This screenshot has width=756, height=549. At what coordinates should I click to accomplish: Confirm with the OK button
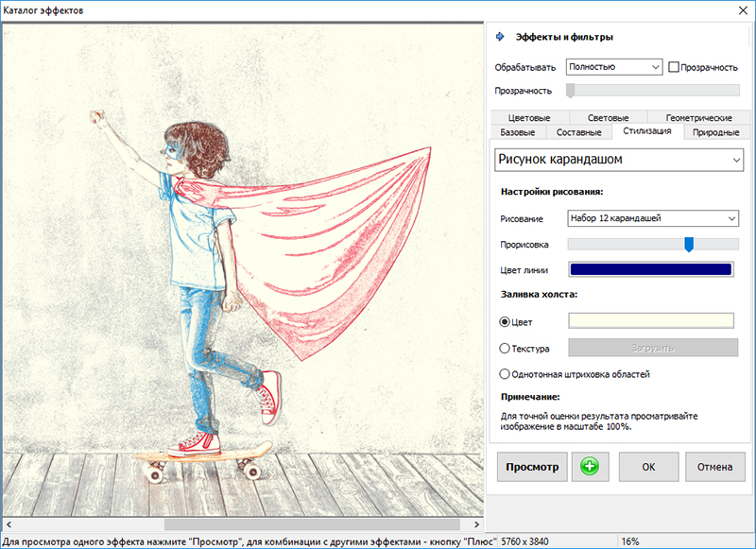click(x=648, y=467)
